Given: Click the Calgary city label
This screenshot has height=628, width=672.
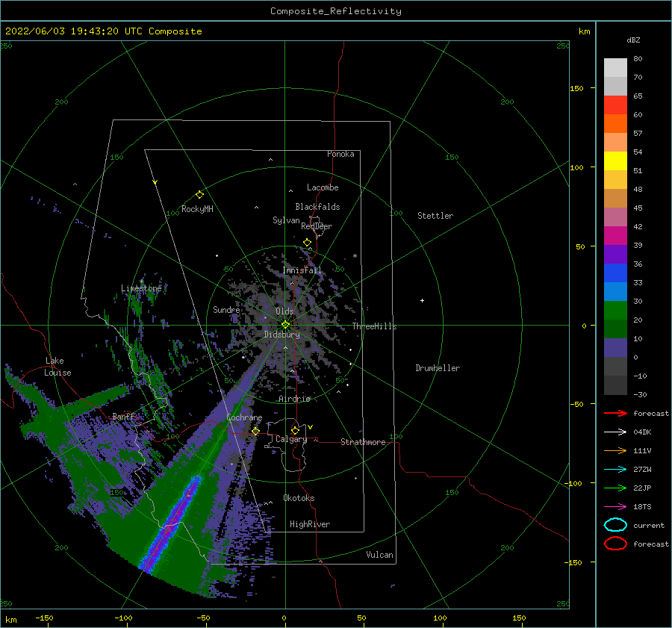Looking at the screenshot, I should [291, 439].
